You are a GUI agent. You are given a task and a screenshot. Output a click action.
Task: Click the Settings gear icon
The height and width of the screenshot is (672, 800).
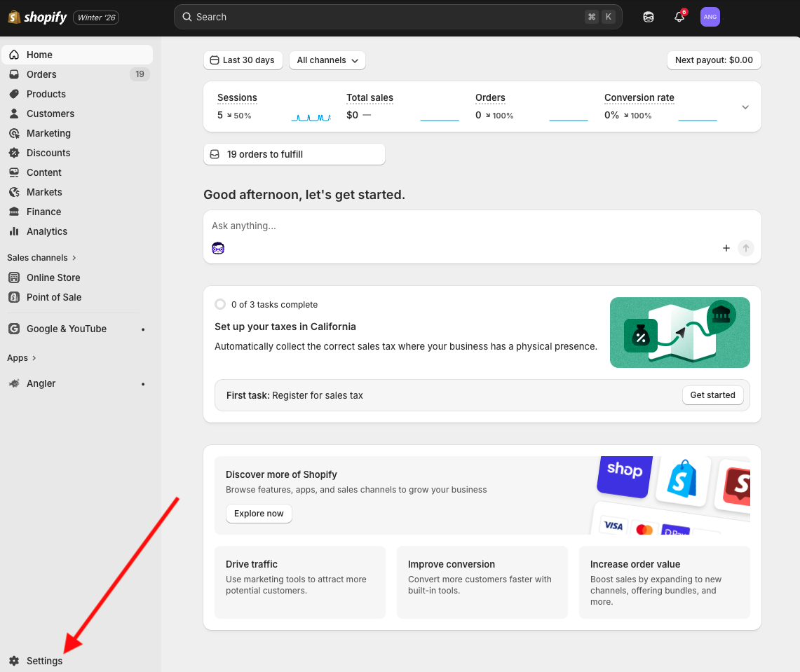(14, 661)
